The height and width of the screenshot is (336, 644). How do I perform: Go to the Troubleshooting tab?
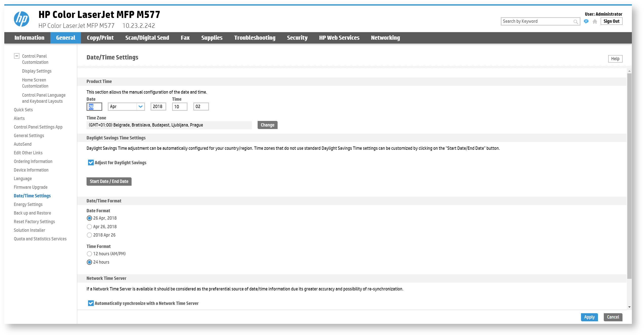255,38
